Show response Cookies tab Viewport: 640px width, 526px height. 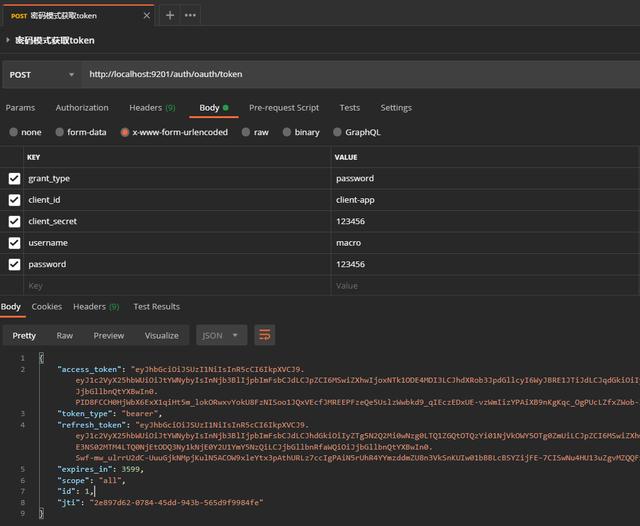(x=46, y=307)
